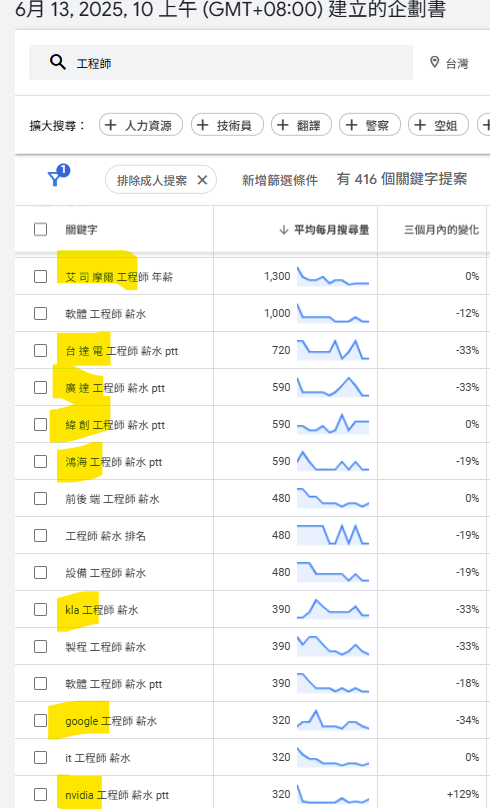
Task: Add 翻譯 to broaden search
Action: [301, 125]
